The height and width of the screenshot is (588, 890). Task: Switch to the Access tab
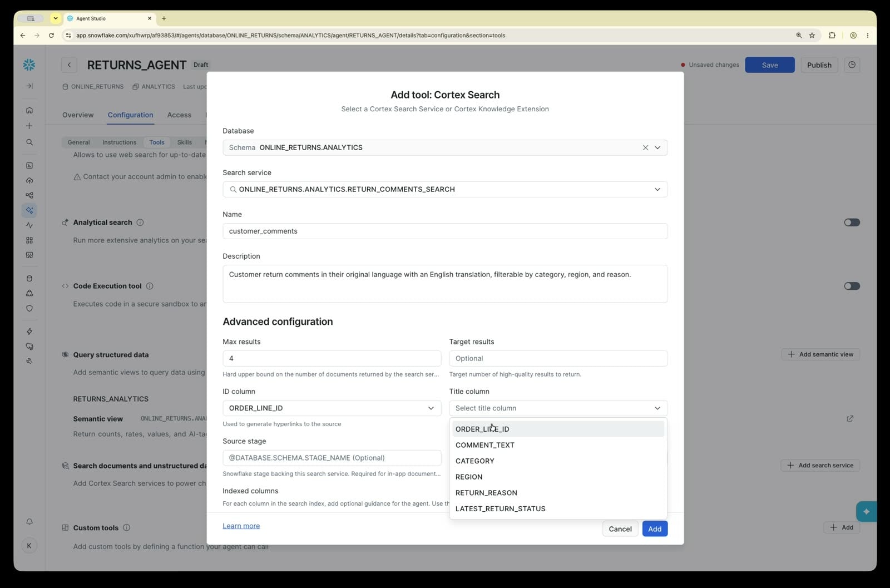(179, 115)
